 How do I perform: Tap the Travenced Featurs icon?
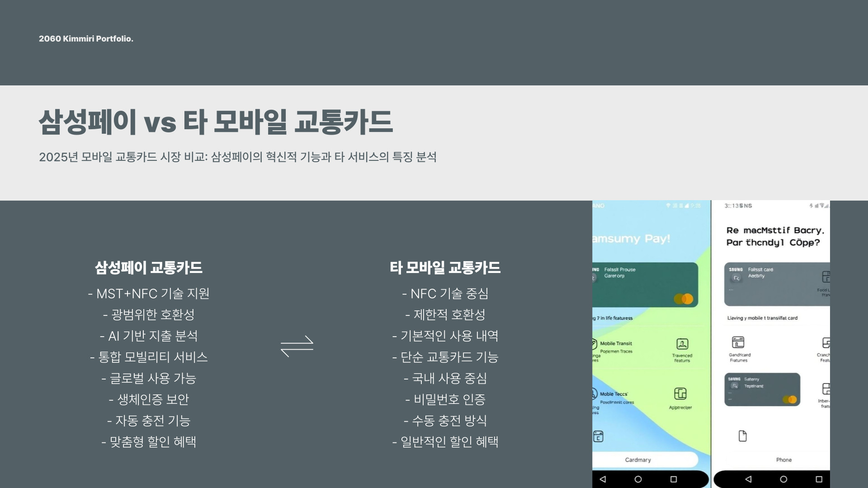tap(682, 344)
